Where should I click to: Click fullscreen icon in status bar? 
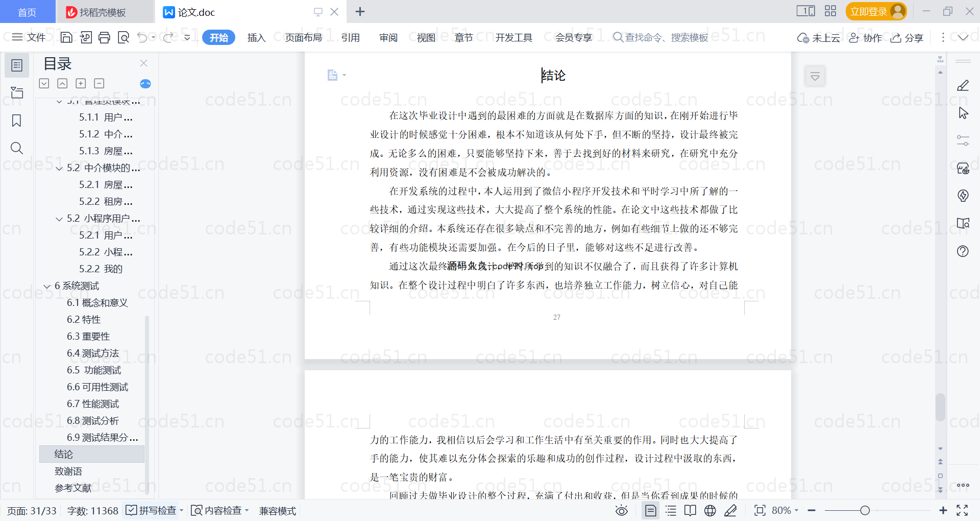[962, 510]
